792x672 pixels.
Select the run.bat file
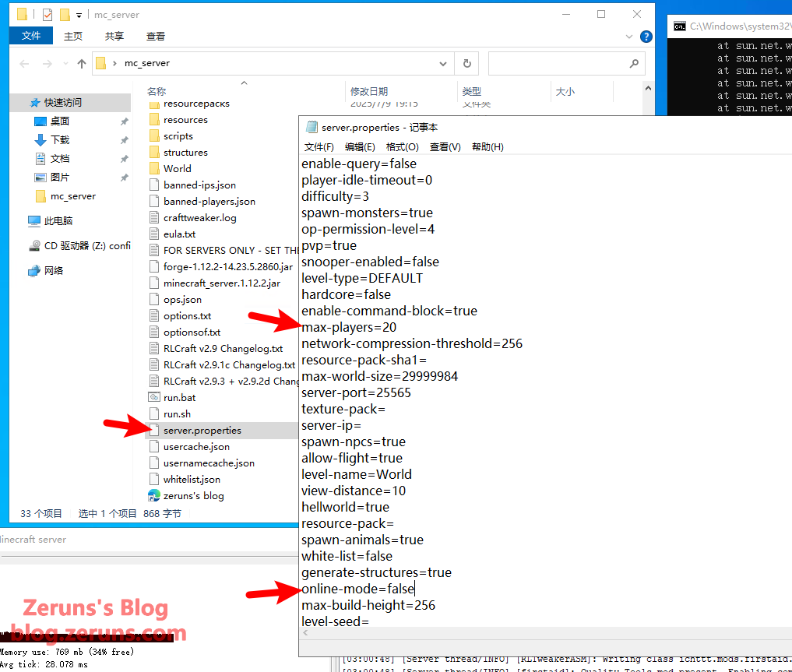point(179,398)
